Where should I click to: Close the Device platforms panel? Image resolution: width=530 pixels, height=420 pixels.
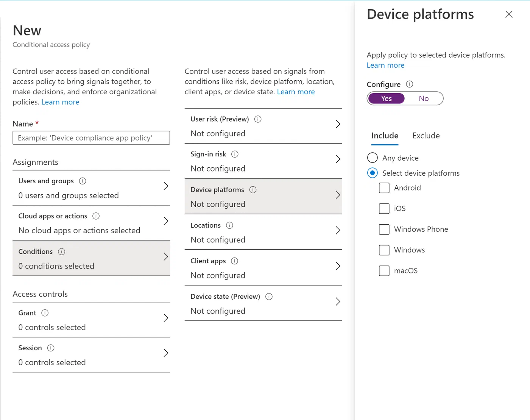(x=509, y=14)
